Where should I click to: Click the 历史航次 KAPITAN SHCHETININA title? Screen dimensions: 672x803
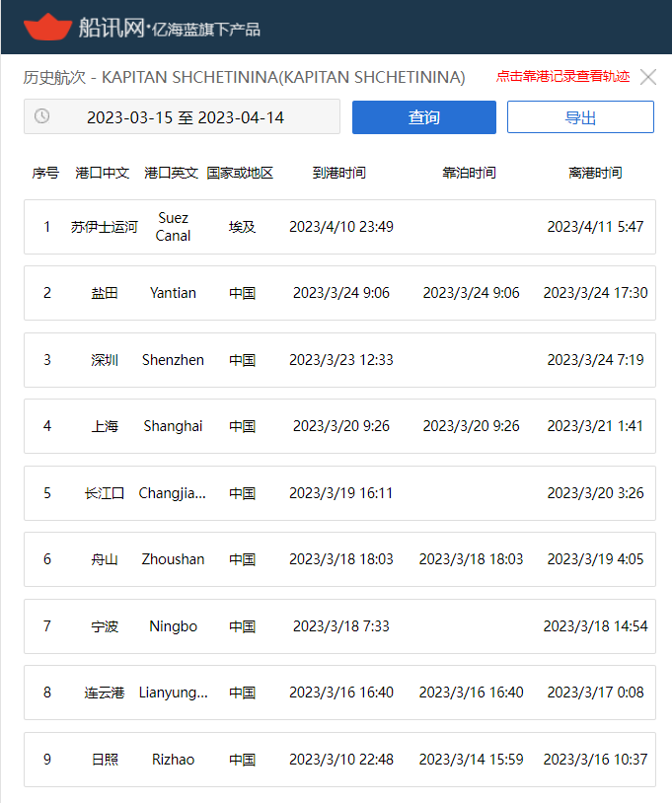pyautogui.click(x=244, y=77)
